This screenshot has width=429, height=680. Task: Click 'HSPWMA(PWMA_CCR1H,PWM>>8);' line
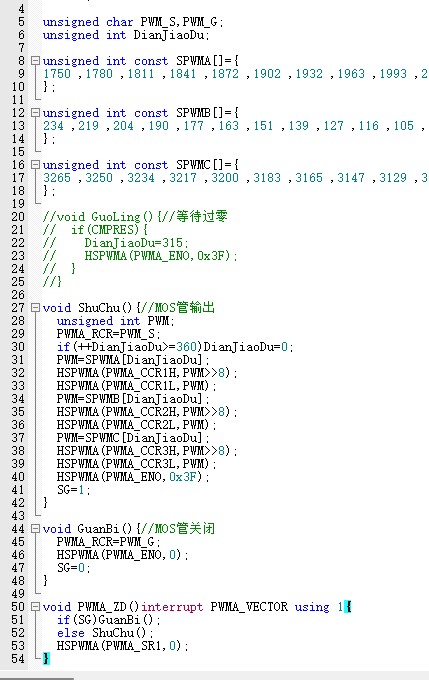pos(147,373)
